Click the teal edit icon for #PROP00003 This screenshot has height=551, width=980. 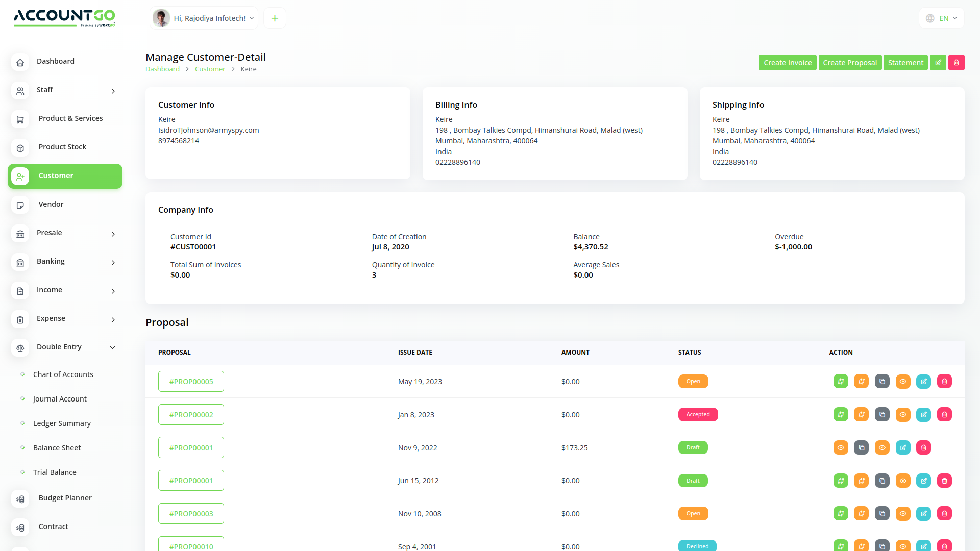coord(923,514)
